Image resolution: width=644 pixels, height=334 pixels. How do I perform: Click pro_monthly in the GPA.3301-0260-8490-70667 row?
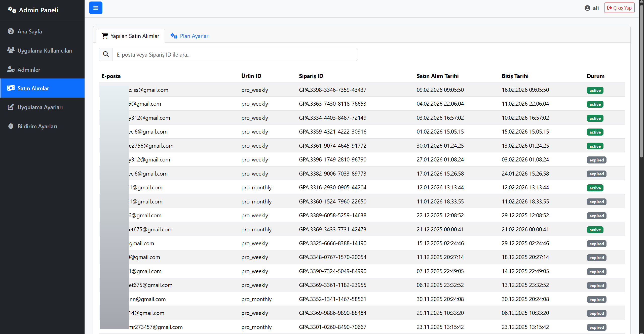256,327
